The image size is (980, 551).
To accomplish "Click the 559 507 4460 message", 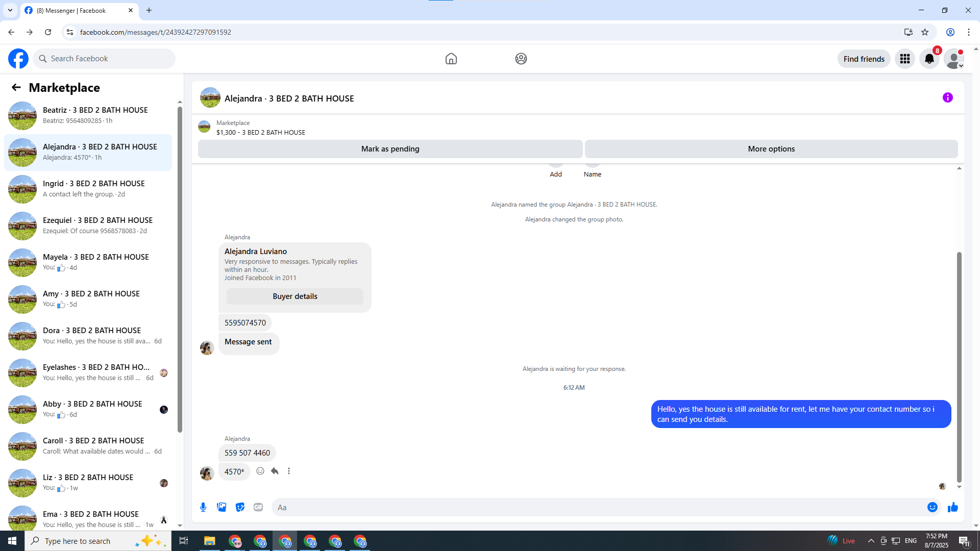I will pos(247,453).
